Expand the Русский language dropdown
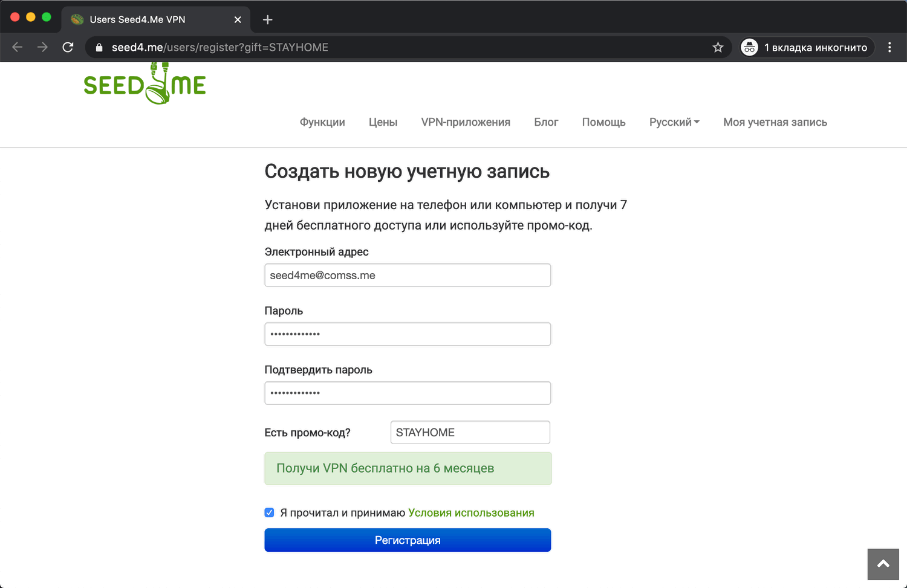 coord(674,122)
